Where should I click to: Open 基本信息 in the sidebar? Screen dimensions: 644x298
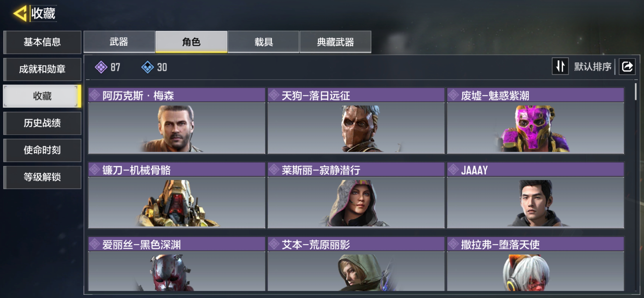click(42, 42)
